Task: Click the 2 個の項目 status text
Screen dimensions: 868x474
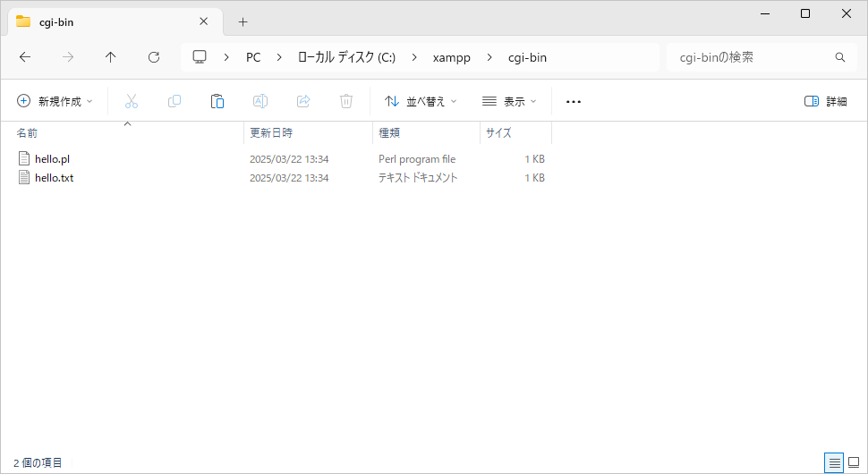Action: click(38, 462)
